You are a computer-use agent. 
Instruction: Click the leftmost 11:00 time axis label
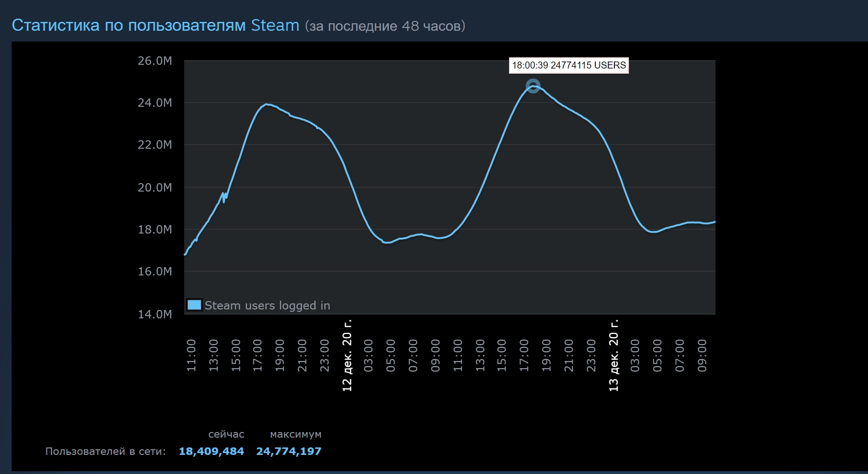click(191, 355)
